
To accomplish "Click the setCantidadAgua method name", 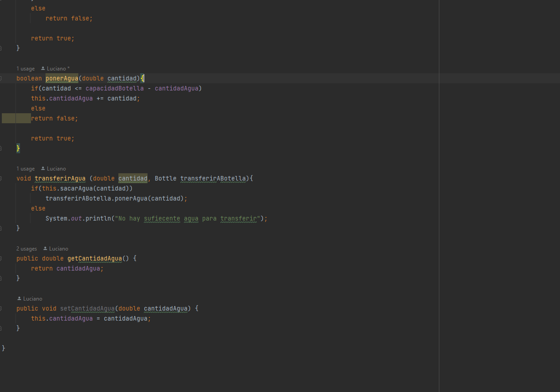I will click(87, 308).
